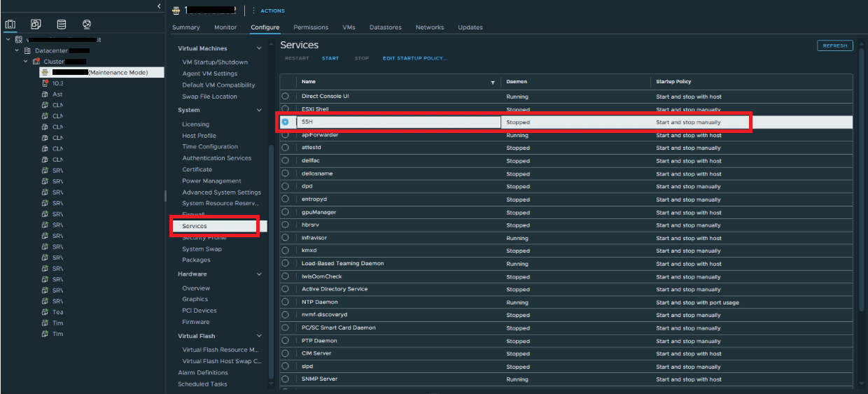868x394 pixels.
Task: Click the Name column filter icon
Action: click(x=493, y=83)
